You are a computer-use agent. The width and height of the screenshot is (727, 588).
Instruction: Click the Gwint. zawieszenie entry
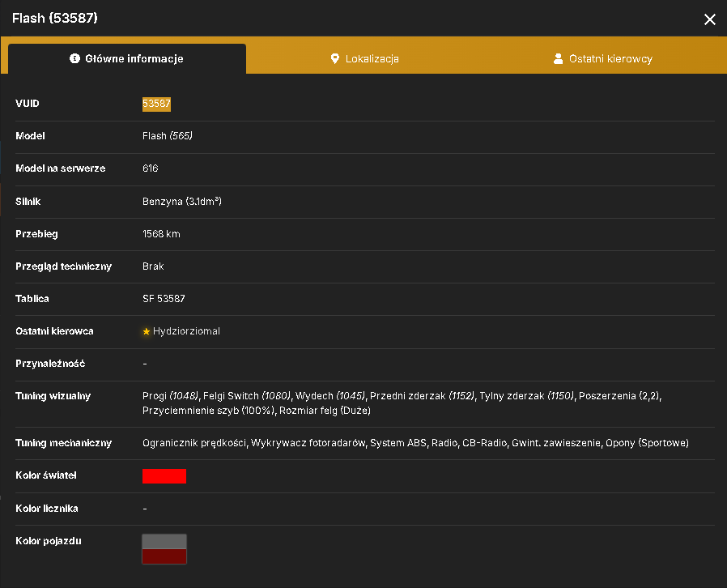click(556, 443)
